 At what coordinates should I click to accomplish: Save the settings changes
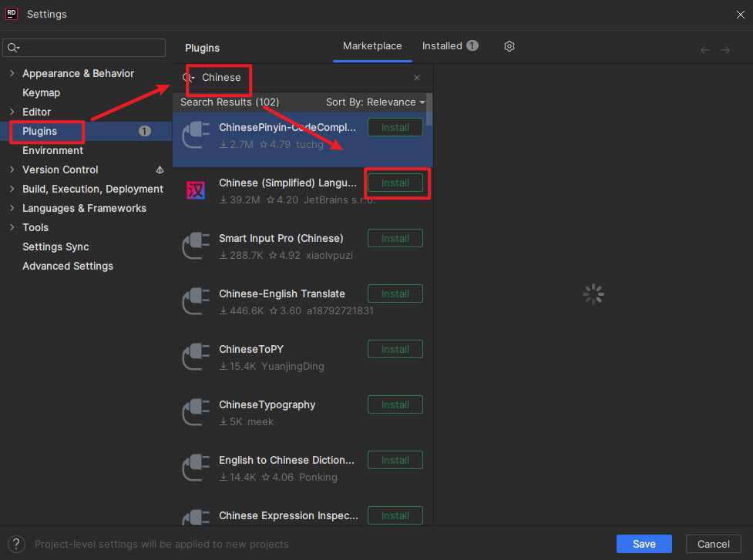pos(644,544)
